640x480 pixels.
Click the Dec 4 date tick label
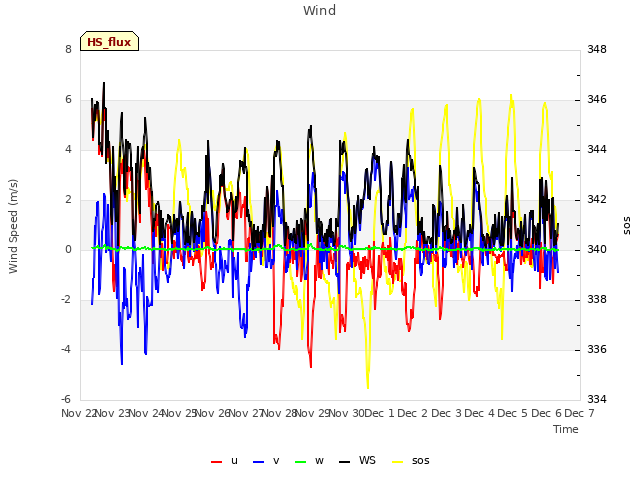(x=480, y=413)
